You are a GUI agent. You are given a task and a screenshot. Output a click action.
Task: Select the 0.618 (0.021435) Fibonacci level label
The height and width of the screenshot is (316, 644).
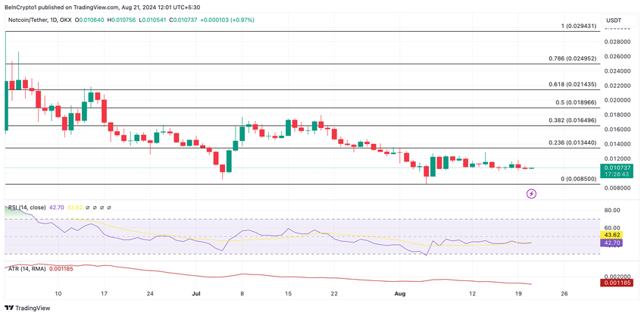tap(572, 84)
